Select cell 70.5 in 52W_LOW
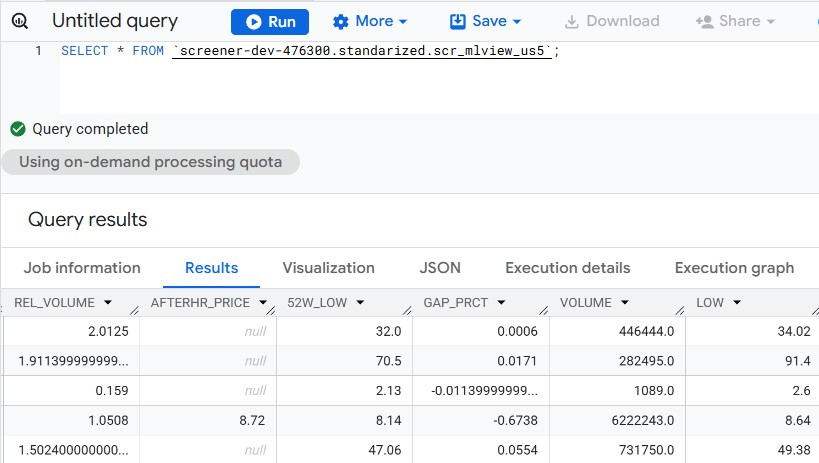The height and width of the screenshot is (463, 819). coord(344,361)
